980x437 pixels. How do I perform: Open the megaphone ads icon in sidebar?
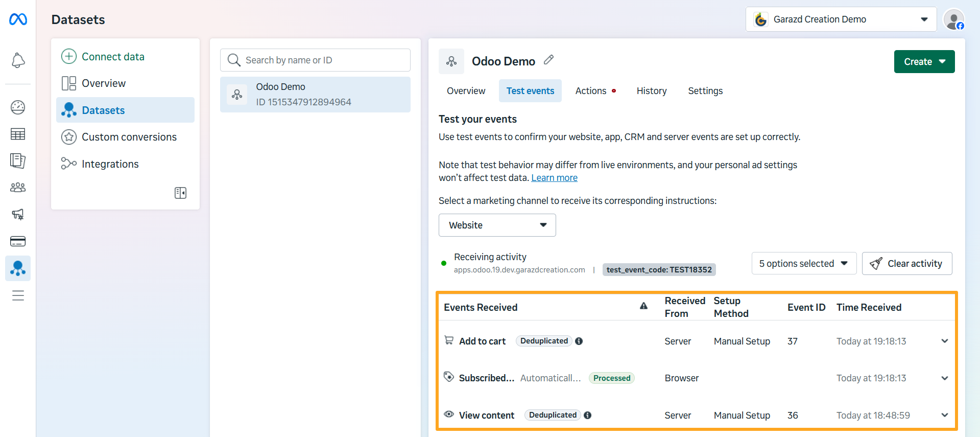point(18,214)
